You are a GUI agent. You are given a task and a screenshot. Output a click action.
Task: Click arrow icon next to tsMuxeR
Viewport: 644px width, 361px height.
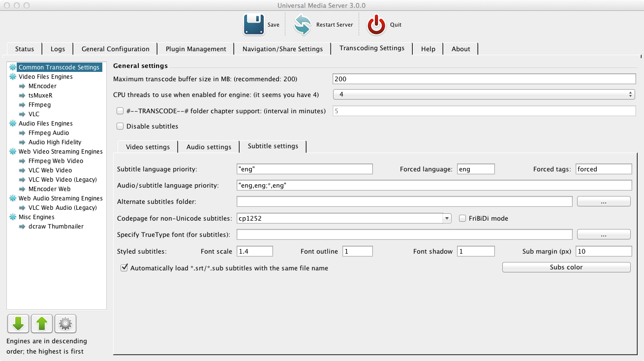click(x=22, y=96)
